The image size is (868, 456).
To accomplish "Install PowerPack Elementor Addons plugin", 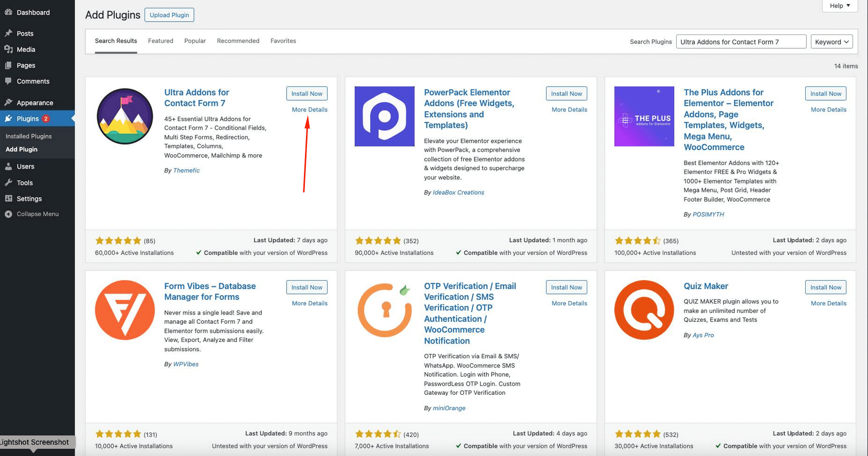I will point(567,94).
